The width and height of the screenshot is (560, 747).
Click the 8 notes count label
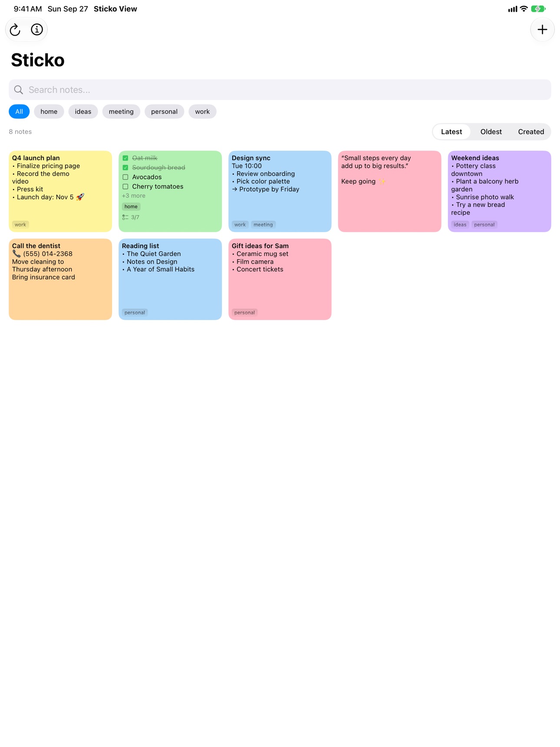tap(20, 132)
